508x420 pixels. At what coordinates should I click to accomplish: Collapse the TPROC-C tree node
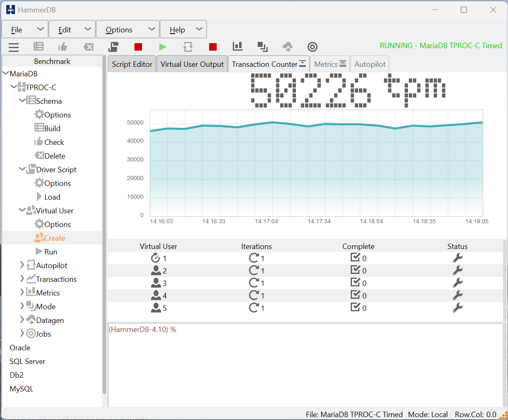click(14, 87)
